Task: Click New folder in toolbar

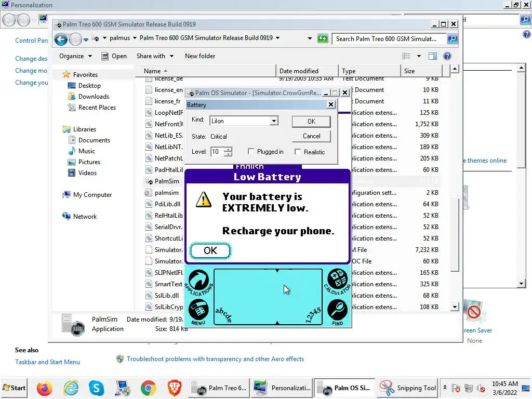Action: pyautogui.click(x=200, y=56)
